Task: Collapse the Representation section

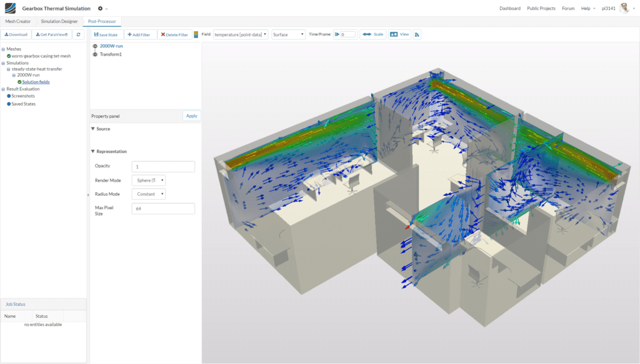Action: (x=94, y=151)
